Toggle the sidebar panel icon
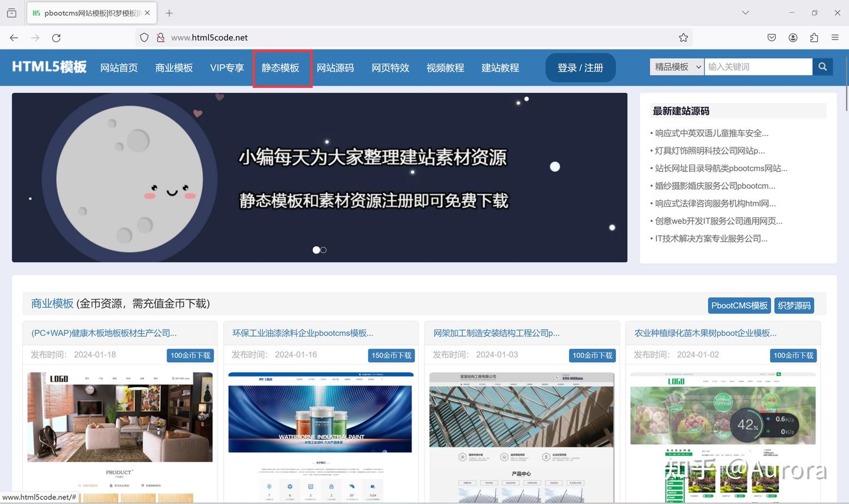 pyautogui.click(x=11, y=12)
